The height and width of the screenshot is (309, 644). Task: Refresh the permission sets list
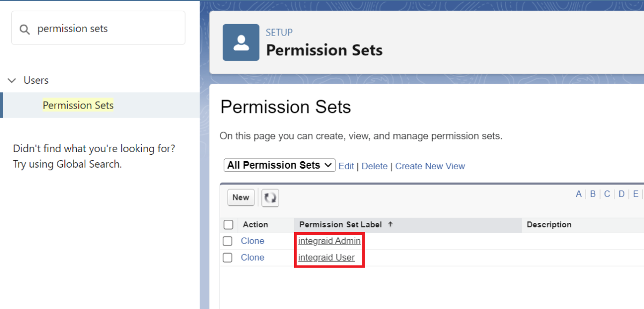[270, 197]
